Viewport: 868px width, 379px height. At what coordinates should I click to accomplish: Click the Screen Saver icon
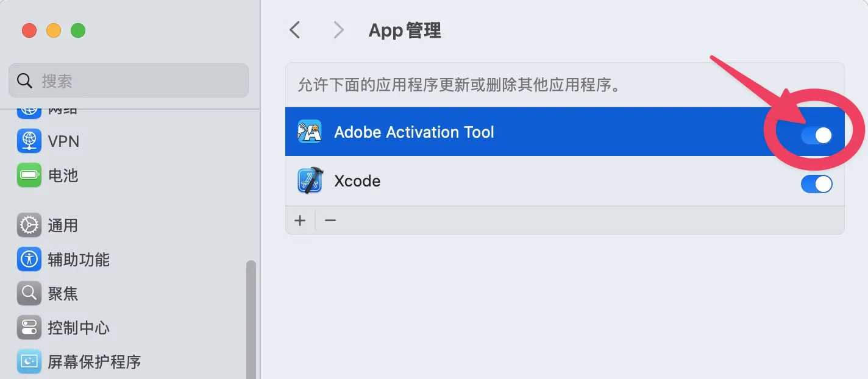[29, 362]
